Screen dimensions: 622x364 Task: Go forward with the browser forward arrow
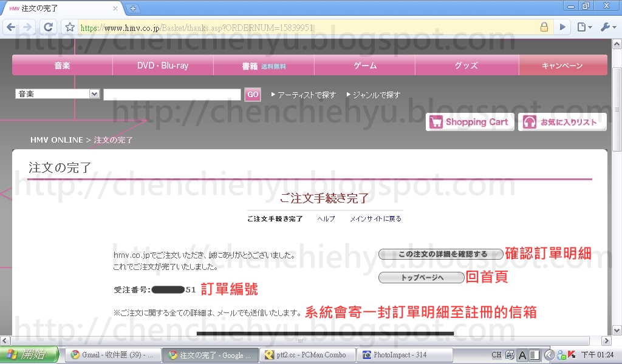[27, 27]
